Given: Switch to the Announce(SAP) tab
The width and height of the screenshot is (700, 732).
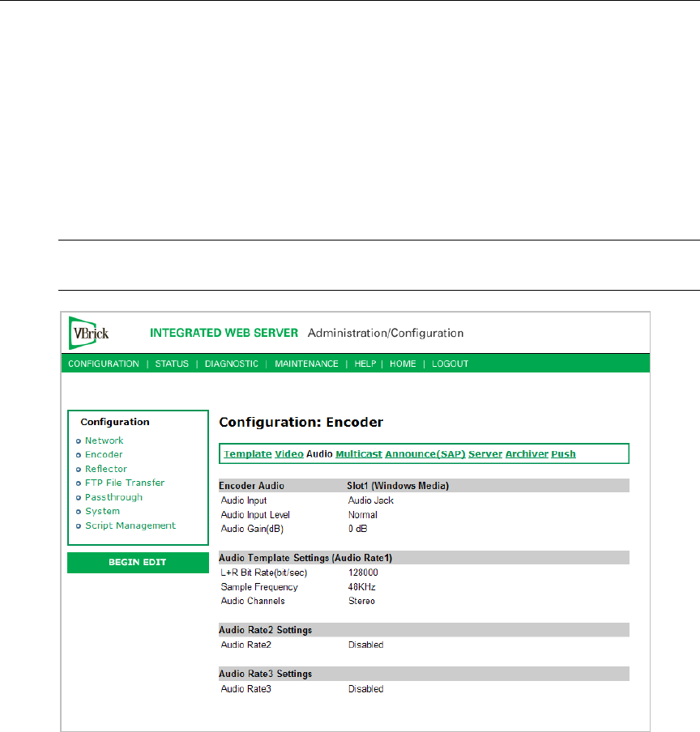Looking at the screenshot, I should point(425,453).
